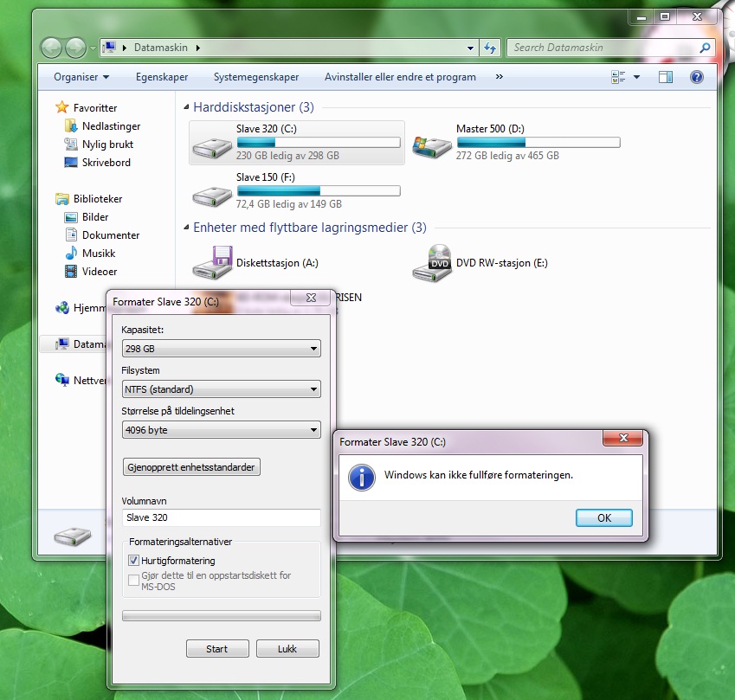Open the address bar history dropdown
Image resolution: width=735 pixels, height=700 pixels.
470,48
